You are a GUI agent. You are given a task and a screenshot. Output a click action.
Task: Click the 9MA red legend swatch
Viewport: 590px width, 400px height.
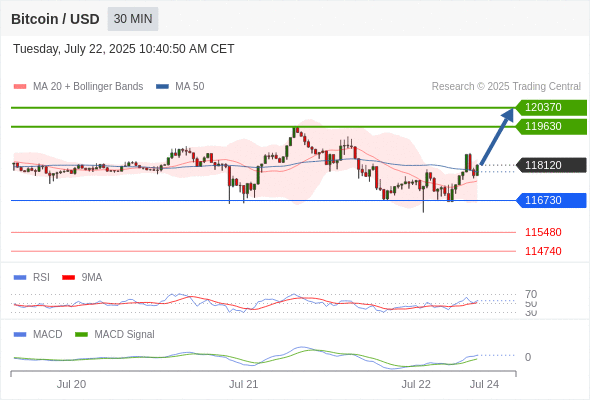pyautogui.click(x=68, y=278)
